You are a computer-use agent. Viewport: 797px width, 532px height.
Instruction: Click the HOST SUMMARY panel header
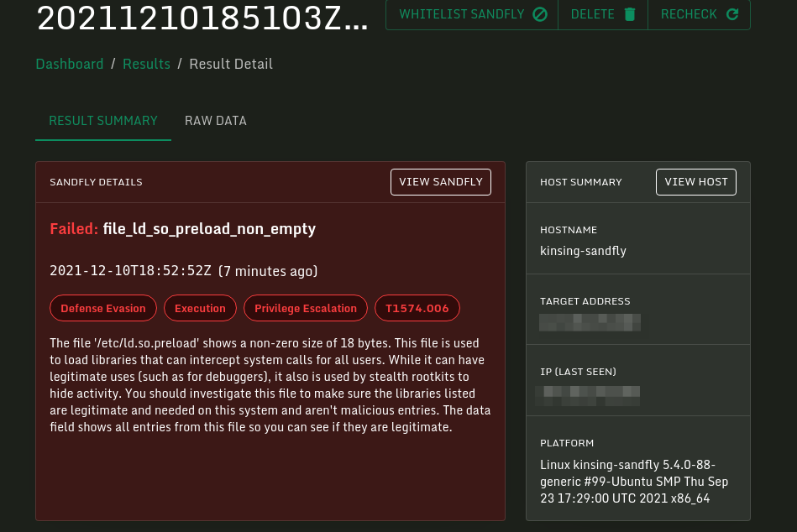click(x=581, y=182)
